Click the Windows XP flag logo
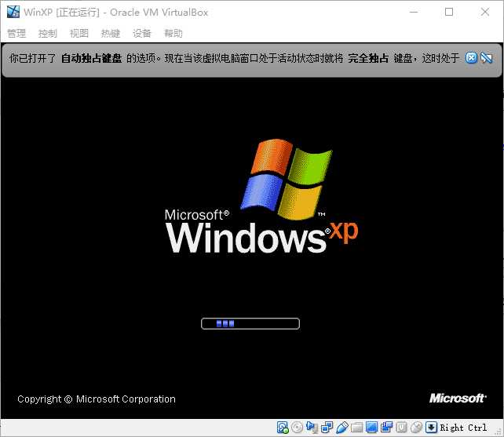504x437 pixels. [x=287, y=180]
